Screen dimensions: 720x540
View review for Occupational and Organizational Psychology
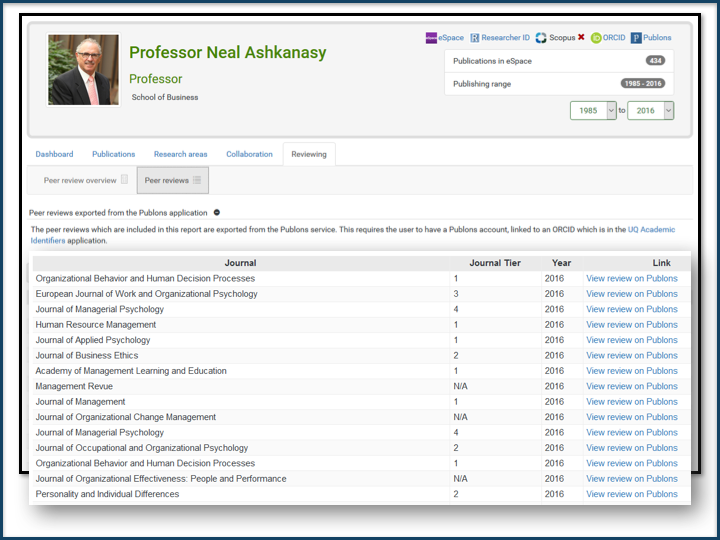click(632, 448)
